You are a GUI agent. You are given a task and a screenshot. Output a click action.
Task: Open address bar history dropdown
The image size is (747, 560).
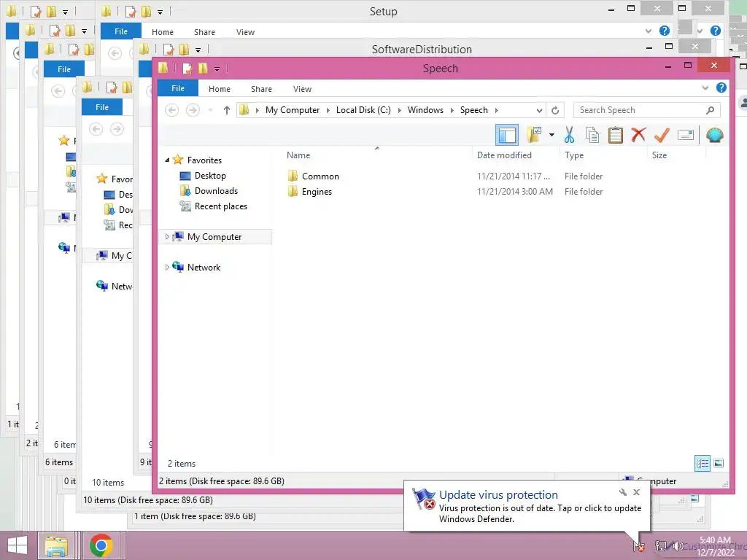pyautogui.click(x=539, y=111)
